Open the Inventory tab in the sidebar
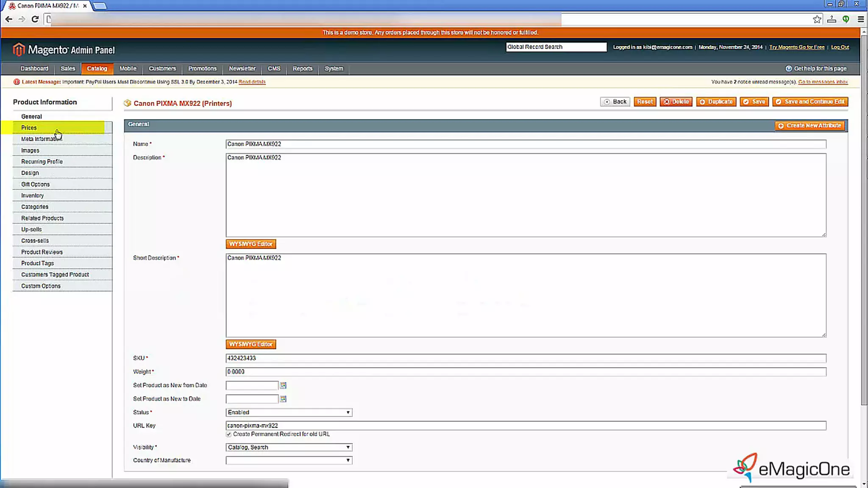The width and height of the screenshot is (868, 488). click(x=32, y=196)
